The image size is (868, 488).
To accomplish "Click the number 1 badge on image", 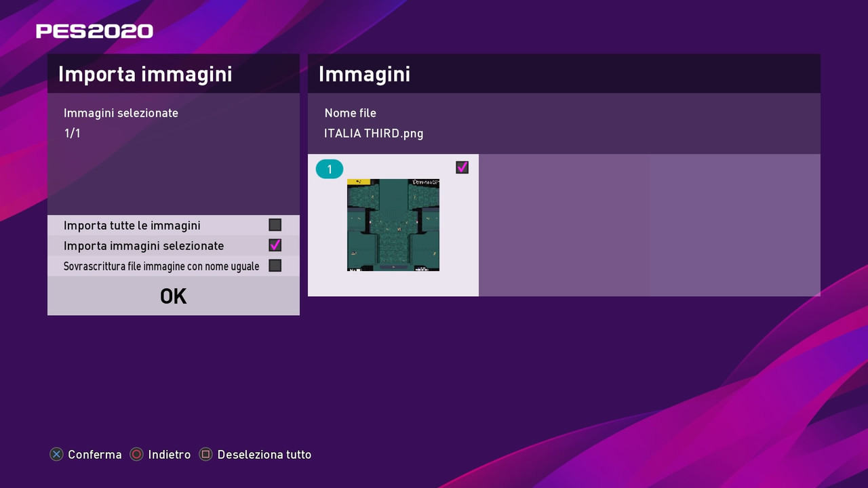I will coord(330,169).
